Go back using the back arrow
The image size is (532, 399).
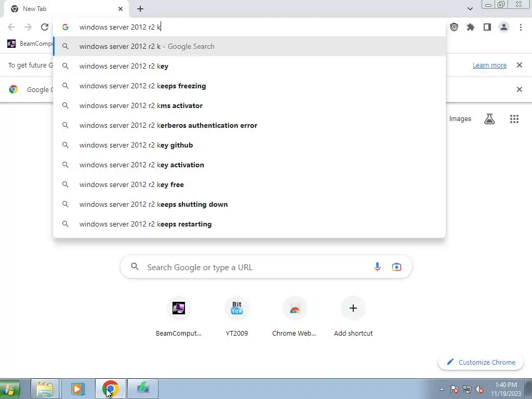click(11, 27)
